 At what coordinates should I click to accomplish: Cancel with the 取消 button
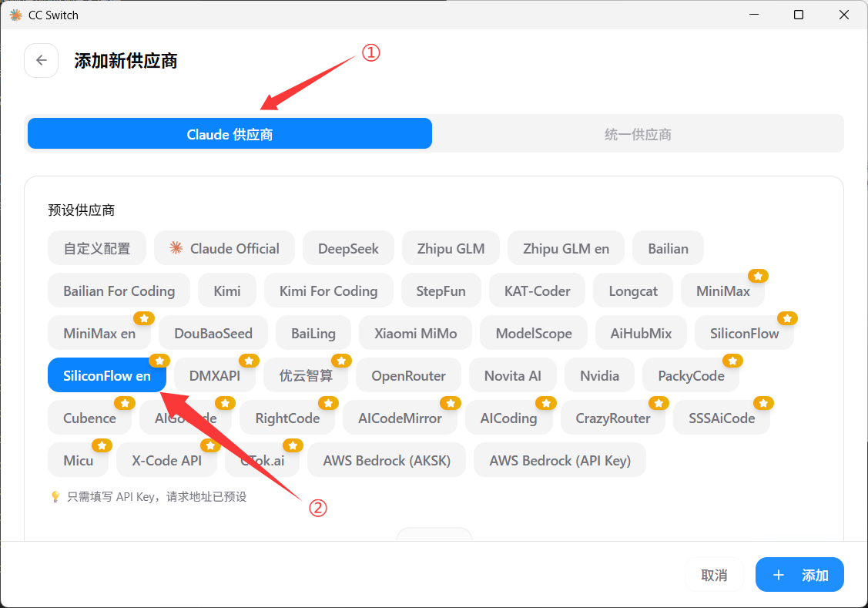pyautogui.click(x=714, y=576)
